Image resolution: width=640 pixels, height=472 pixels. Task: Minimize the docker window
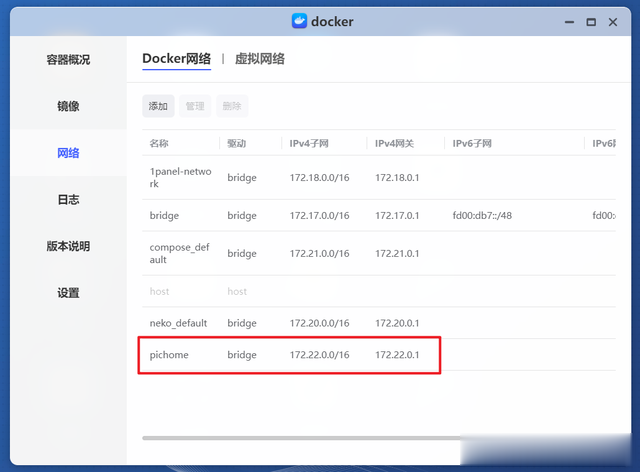[569, 22]
